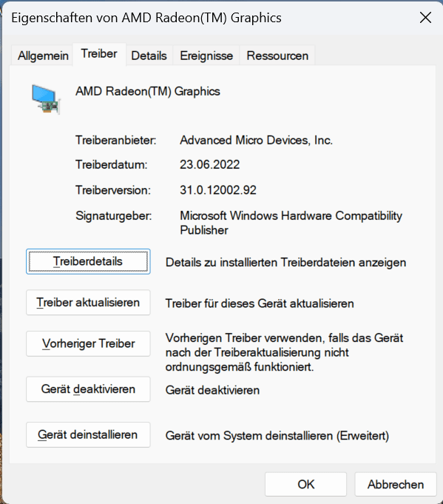Select the driver date 23.06.2022
The image size is (443, 504).
pos(210,164)
